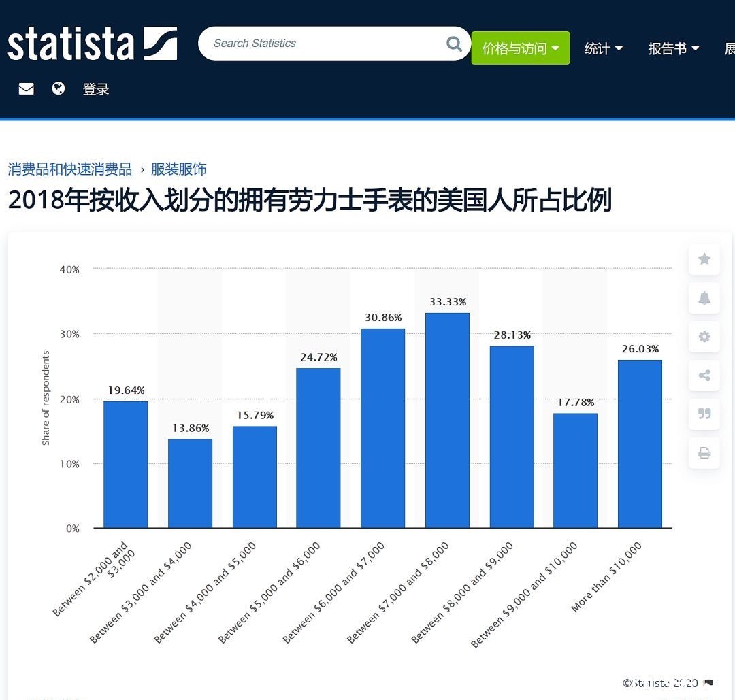Expand the 报告书 menu
The width and height of the screenshot is (735, 700).
click(673, 48)
